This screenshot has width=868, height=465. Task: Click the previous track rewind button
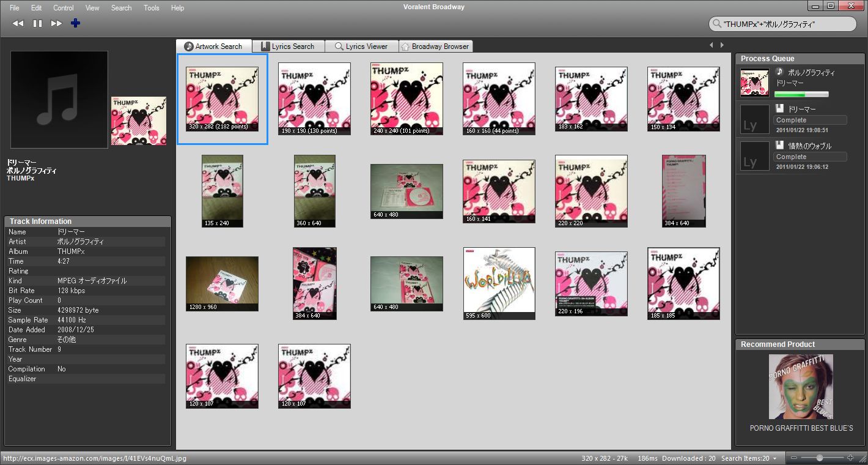pos(18,23)
